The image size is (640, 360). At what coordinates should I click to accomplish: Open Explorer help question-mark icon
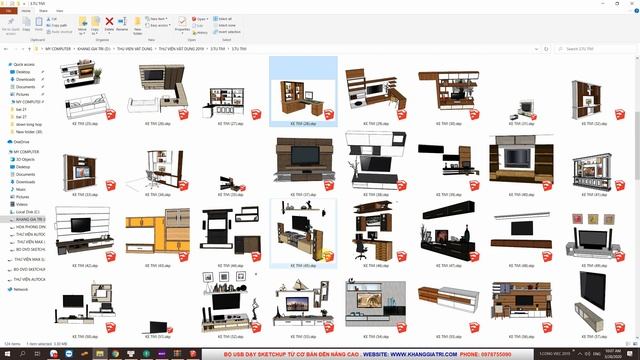[636, 11]
